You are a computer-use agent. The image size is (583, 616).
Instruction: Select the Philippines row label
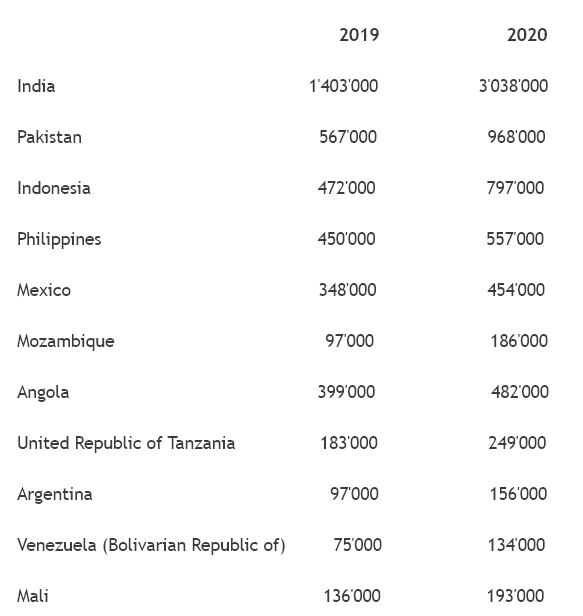pyautogui.click(x=59, y=239)
